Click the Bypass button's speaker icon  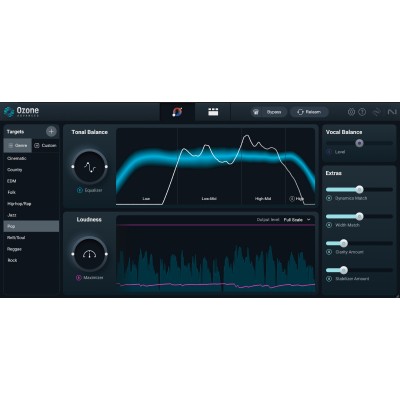[256, 112]
